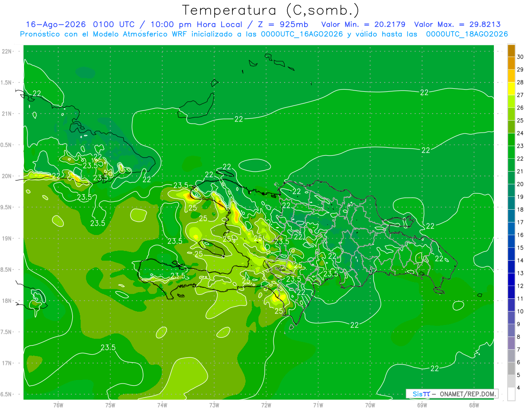Click the 24 label on the color scale

(520, 133)
